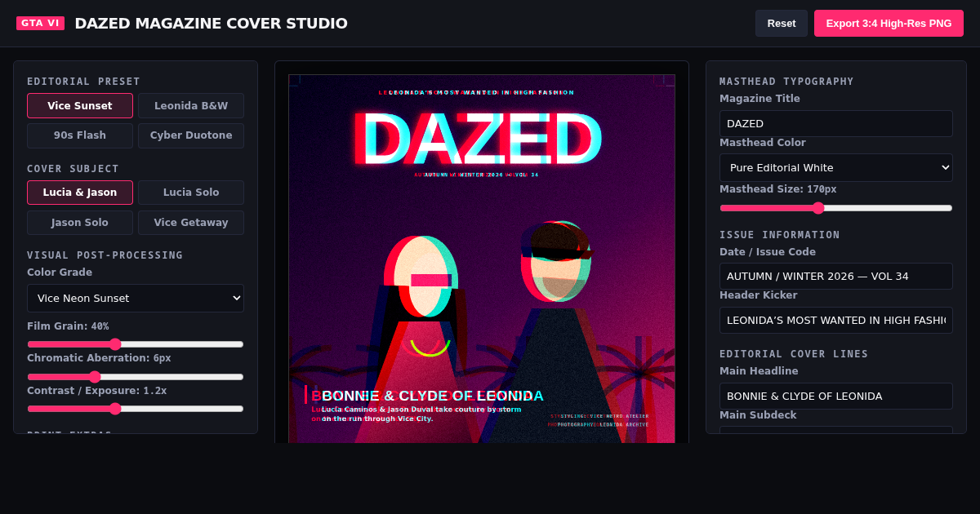Choose the Vice Getaway subject
The width and height of the screenshot is (980, 514).
pyautogui.click(x=191, y=223)
